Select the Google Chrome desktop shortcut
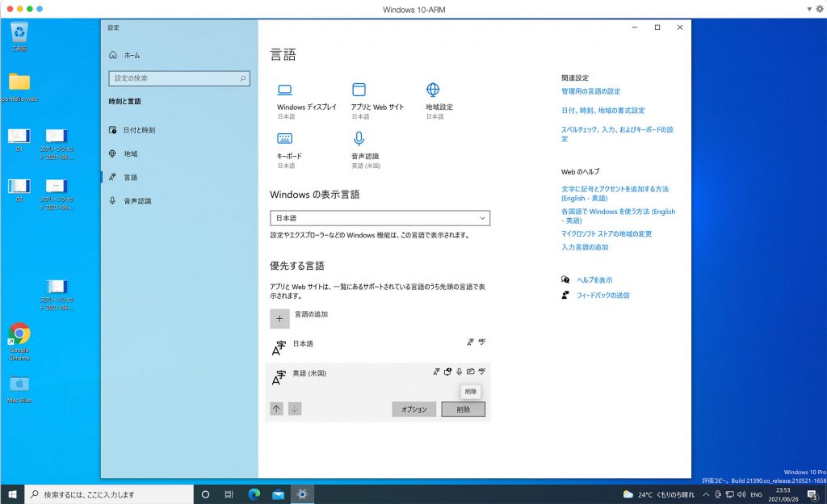 [19, 341]
